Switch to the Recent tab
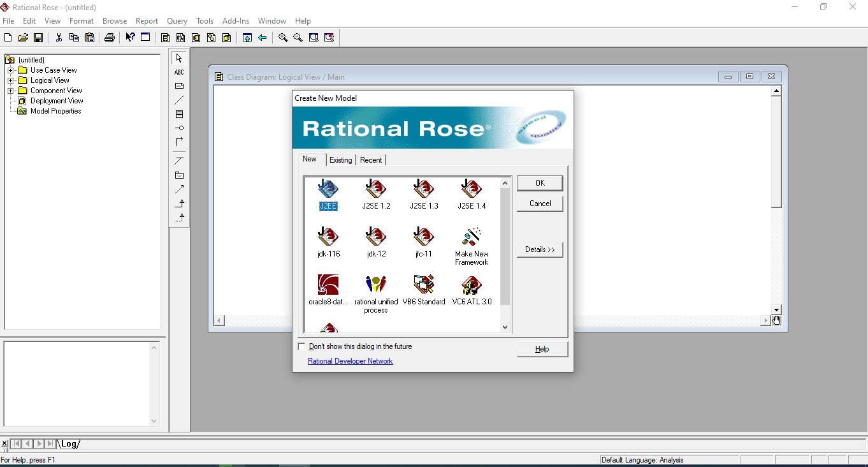Image resolution: width=868 pixels, height=467 pixels. (371, 160)
